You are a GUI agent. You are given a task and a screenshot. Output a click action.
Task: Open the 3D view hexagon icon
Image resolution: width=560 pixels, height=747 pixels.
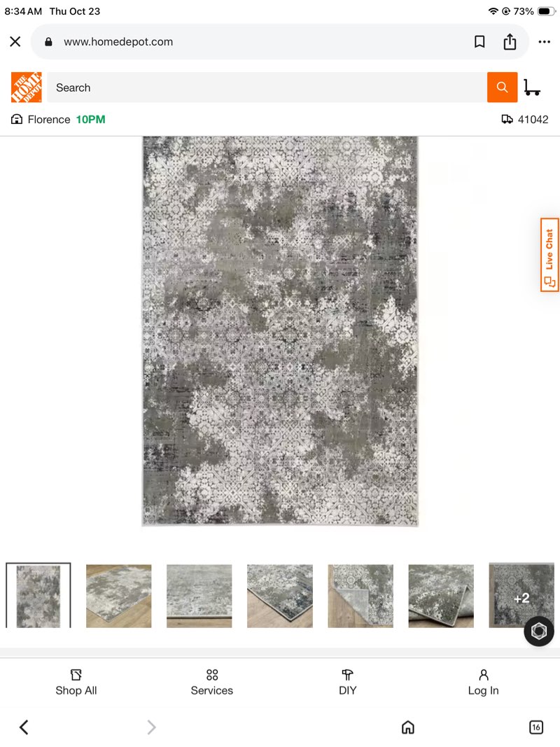pyautogui.click(x=538, y=631)
